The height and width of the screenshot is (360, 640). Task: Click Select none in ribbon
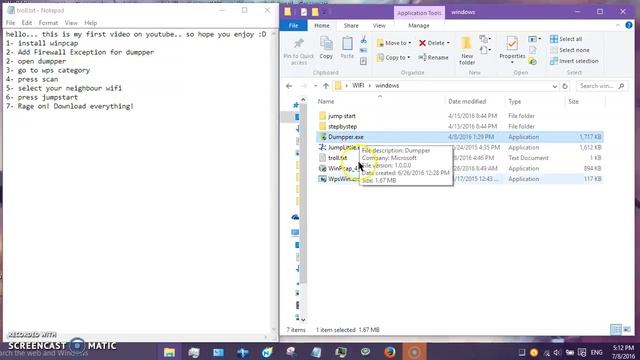570,50
